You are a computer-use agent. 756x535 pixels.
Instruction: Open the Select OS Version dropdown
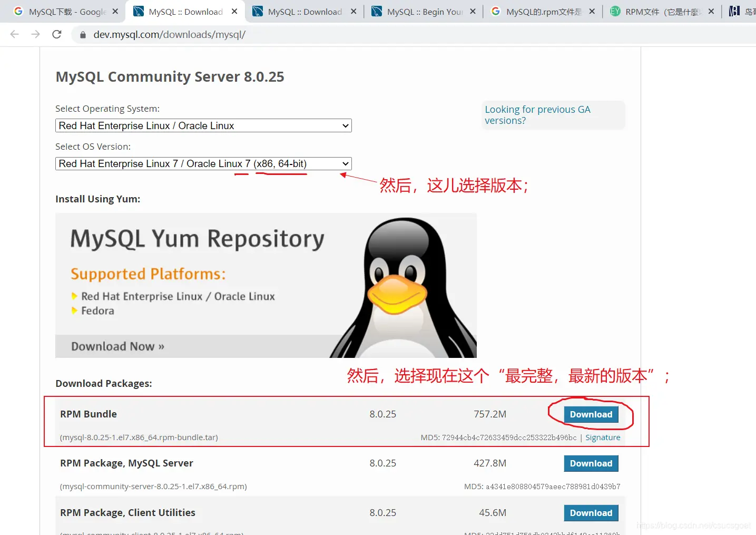click(203, 163)
